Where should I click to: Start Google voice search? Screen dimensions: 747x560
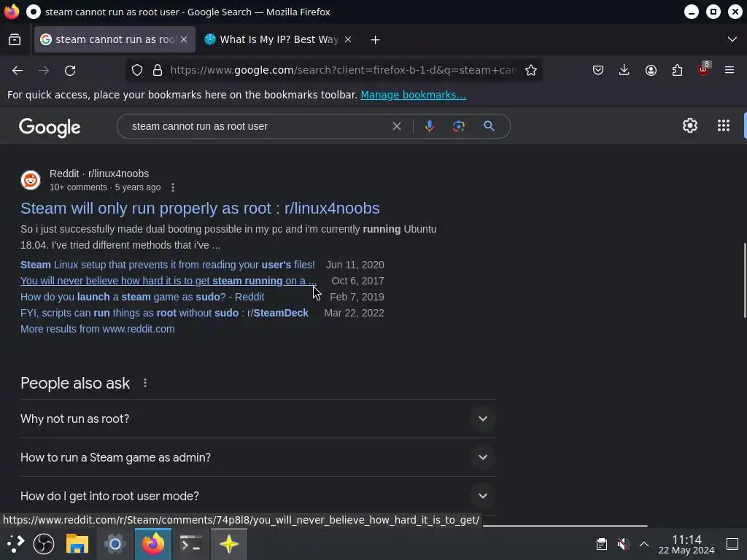[x=430, y=126]
